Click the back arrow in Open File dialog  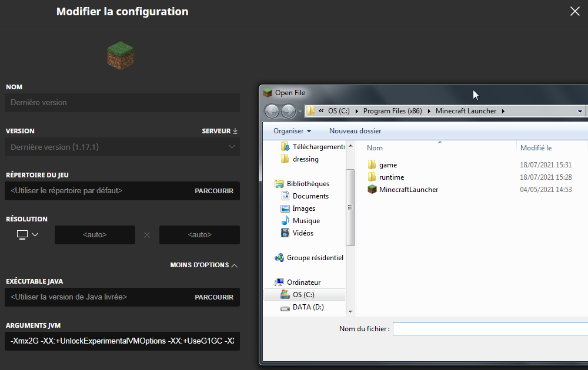[272, 111]
